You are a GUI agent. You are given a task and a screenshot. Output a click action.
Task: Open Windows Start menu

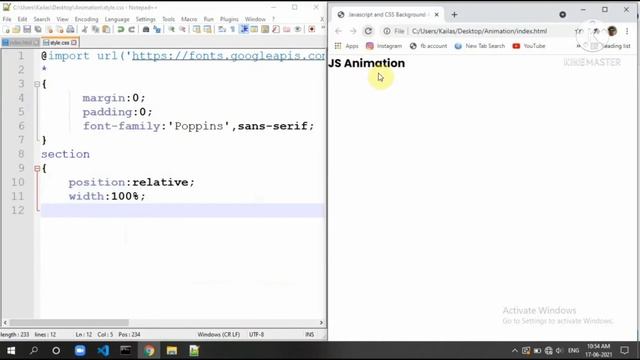pyautogui.click(x=11, y=351)
